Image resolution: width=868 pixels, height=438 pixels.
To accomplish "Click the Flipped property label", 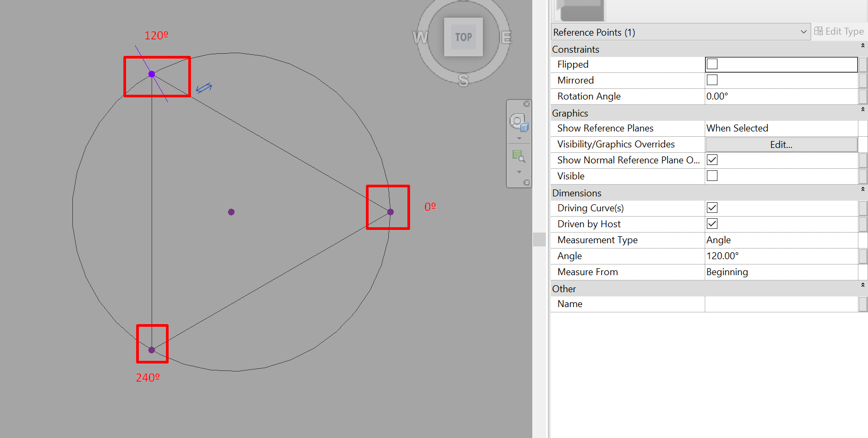I will [x=573, y=64].
